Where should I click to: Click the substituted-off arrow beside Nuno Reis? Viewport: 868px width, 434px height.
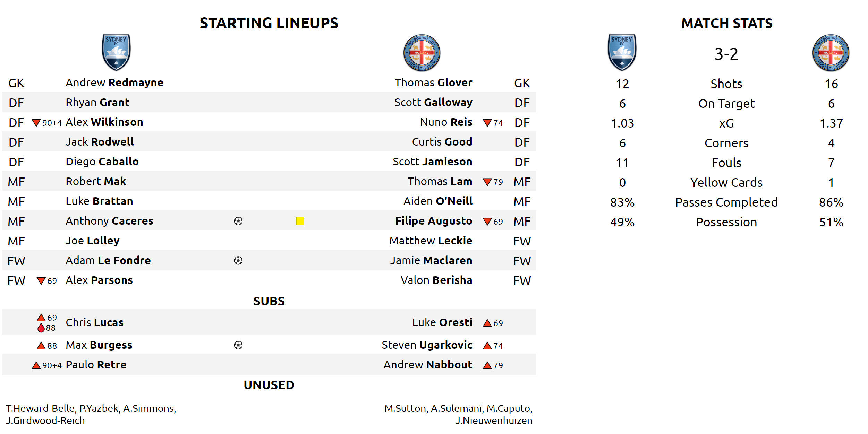(487, 123)
